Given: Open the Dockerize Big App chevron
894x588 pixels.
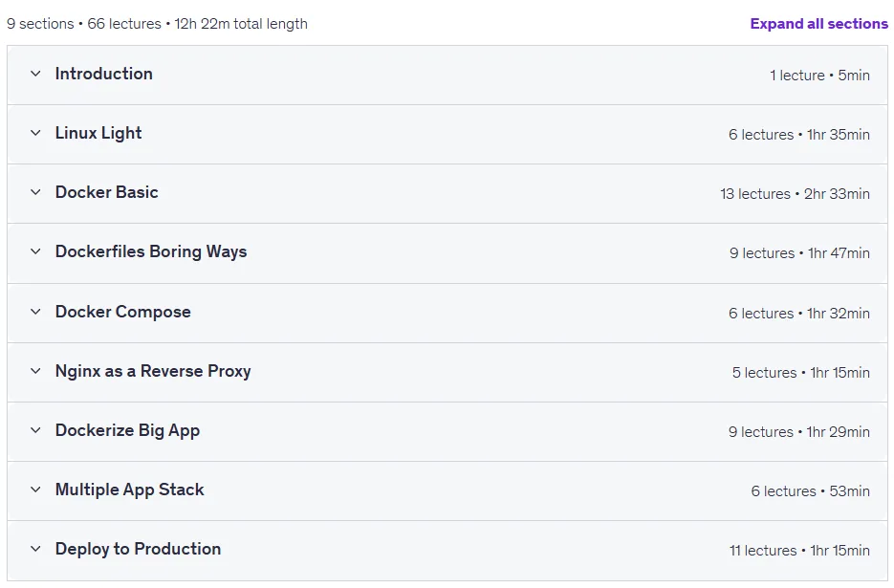Looking at the screenshot, I should tap(35, 430).
